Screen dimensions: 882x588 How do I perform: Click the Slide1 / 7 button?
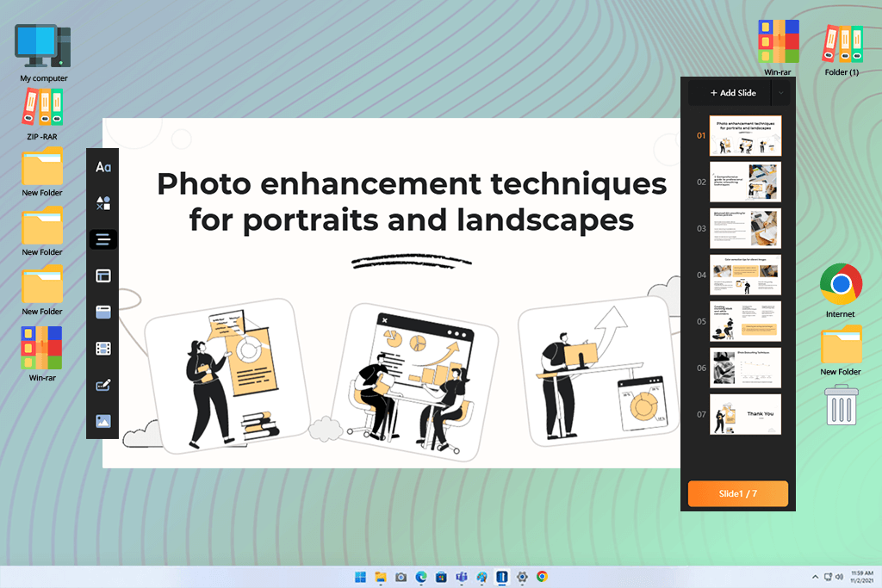pyautogui.click(x=737, y=493)
